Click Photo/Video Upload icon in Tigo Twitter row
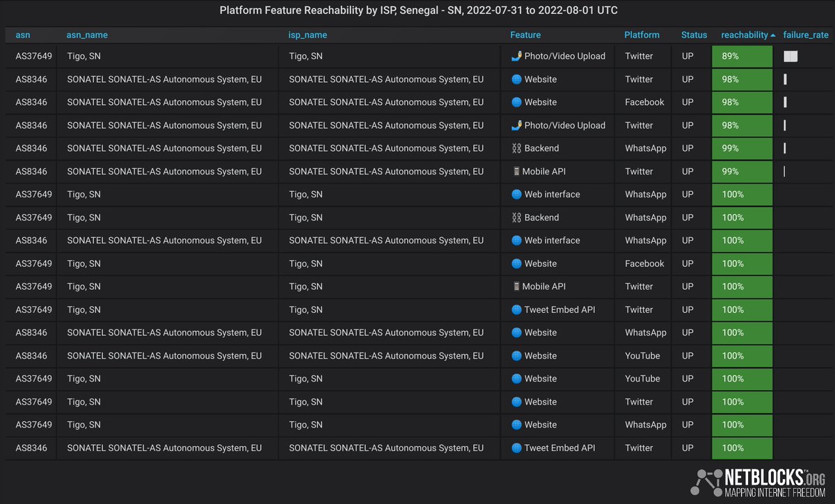The height and width of the screenshot is (504, 835). pos(516,56)
